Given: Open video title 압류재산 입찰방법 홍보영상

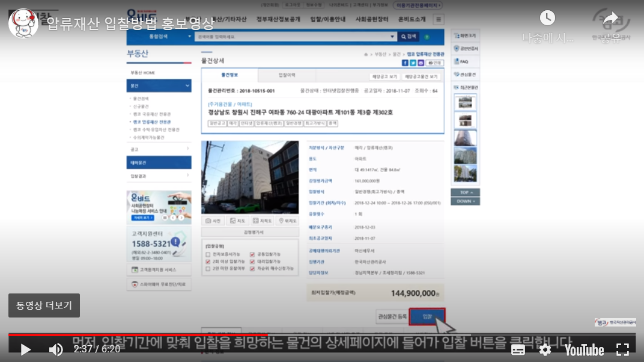Looking at the screenshot, I should [x=130, y=23].
